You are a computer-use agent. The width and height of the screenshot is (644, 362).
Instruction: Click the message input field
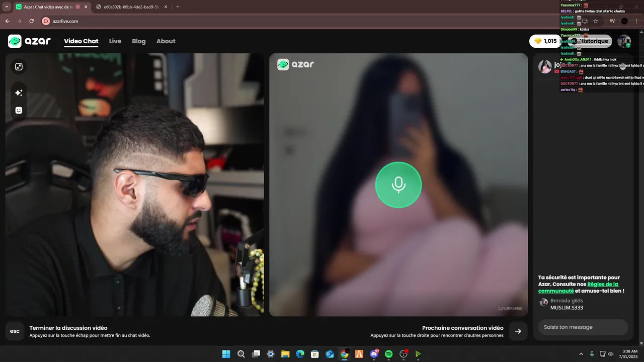click(583, 327)
